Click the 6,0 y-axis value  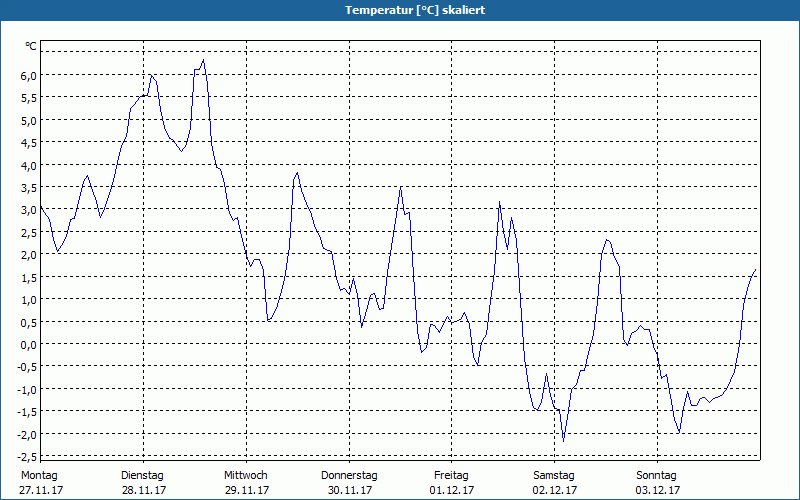point(29,76)
